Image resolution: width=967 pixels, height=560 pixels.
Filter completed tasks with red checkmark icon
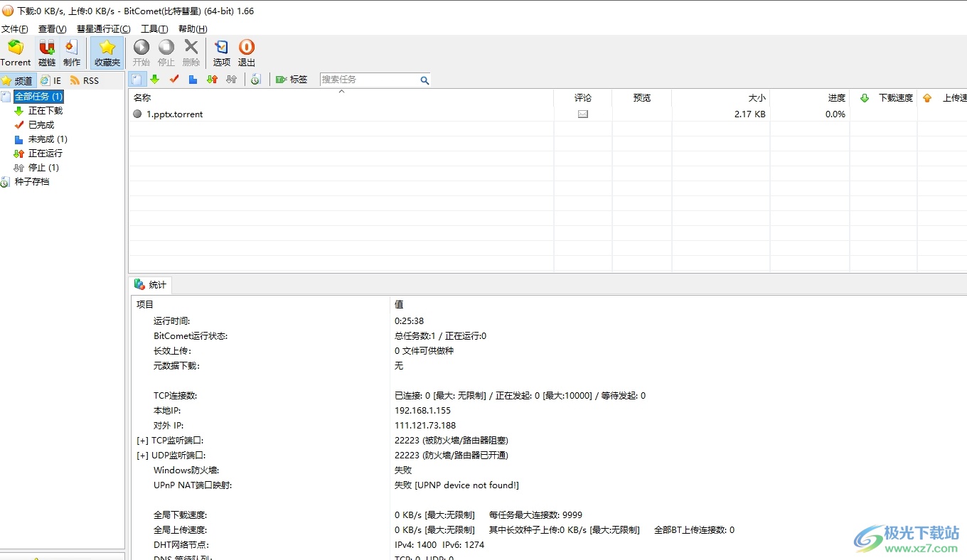173,80
